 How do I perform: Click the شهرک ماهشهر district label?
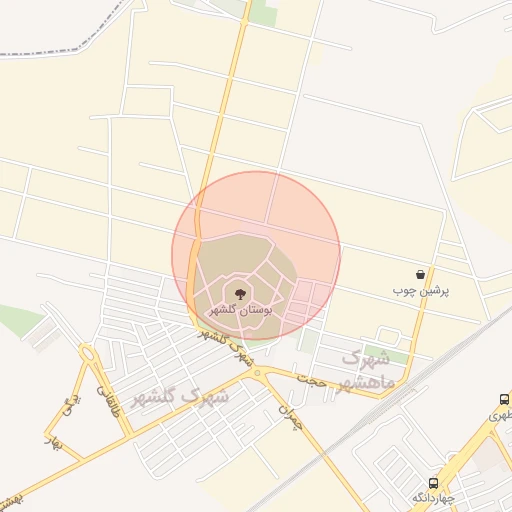[x=367, y=371]
